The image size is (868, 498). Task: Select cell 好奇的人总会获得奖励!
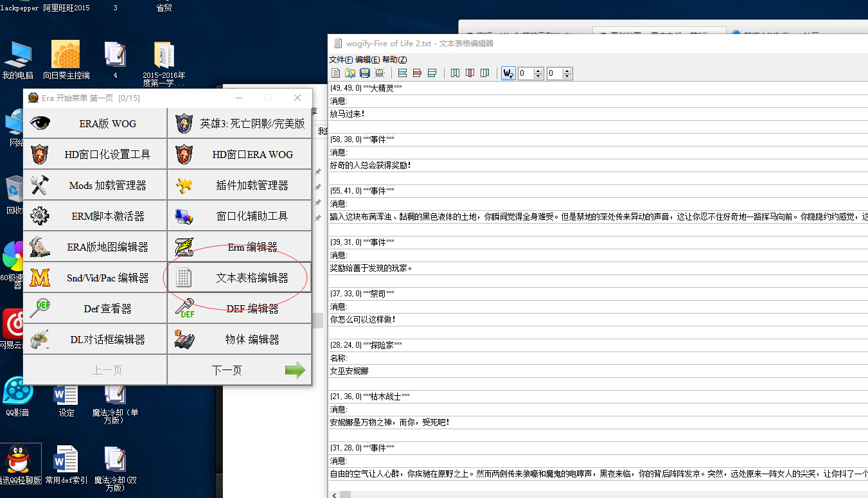598,165
